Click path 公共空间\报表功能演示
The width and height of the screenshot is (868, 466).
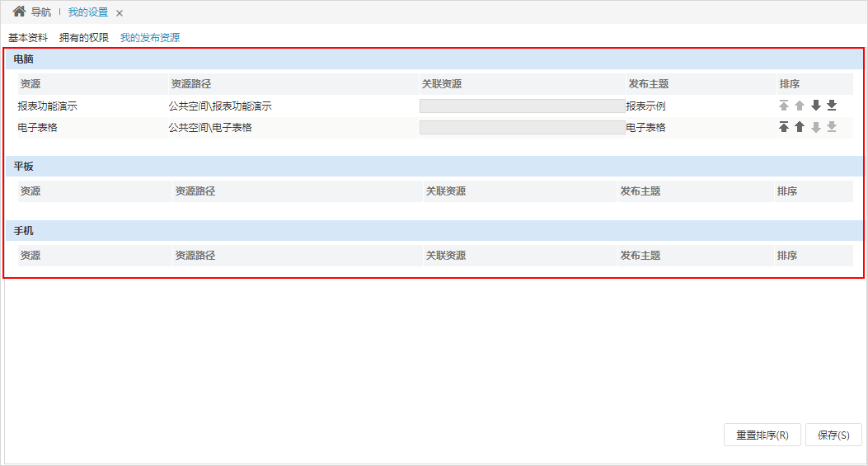220,106
